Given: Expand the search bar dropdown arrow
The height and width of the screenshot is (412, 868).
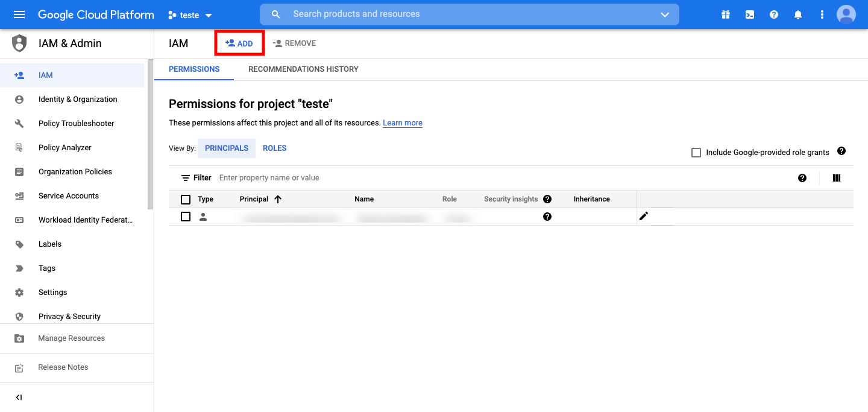Looking at the screenshot, I should (665, 14).
